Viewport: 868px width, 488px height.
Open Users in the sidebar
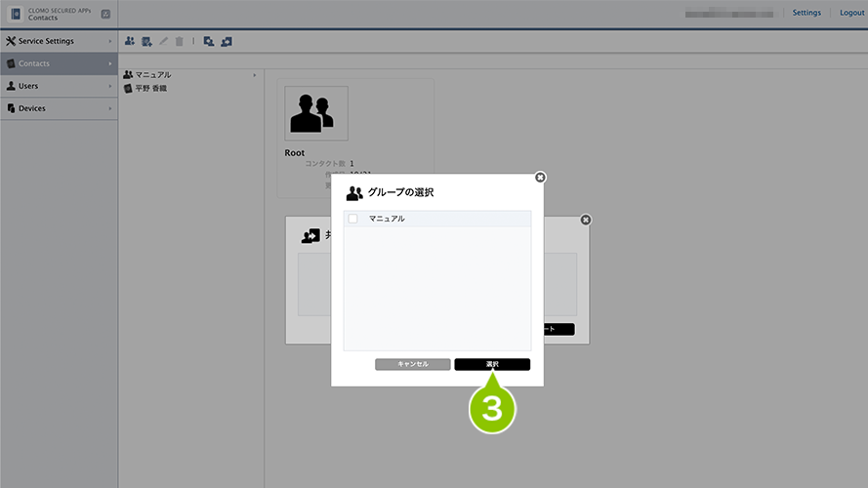click(x=59, y=86)
